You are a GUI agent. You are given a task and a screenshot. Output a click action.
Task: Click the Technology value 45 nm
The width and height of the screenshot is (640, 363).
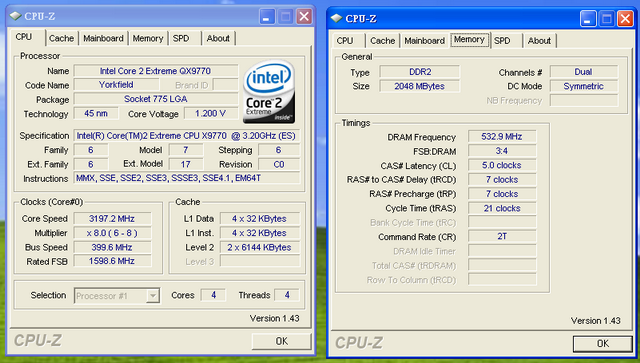[x=96, y=114]
